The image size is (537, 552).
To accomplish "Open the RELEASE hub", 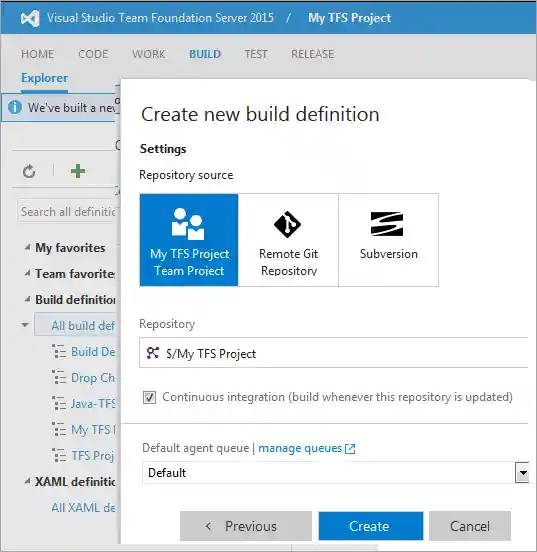I will click(313, 54).
